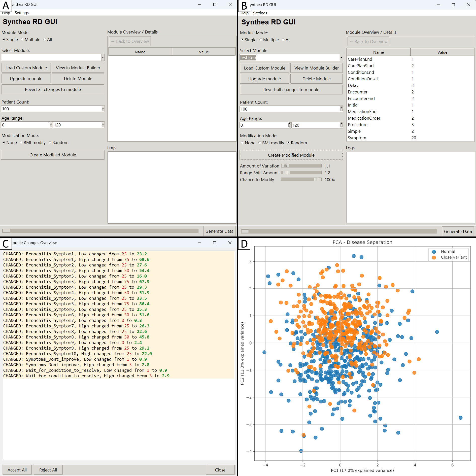Click maximum age spinner arrows in window B
This screenshot has height=476, width=476.
(342, 125)
